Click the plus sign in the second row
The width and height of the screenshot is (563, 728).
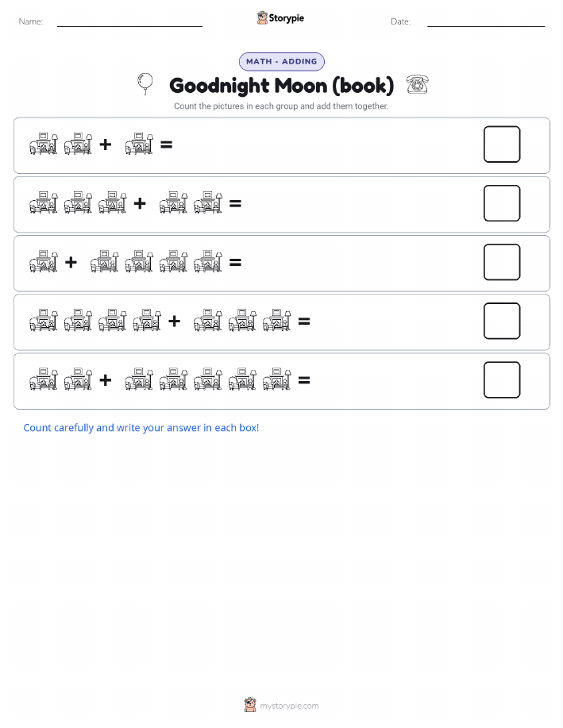click(140, 203)
